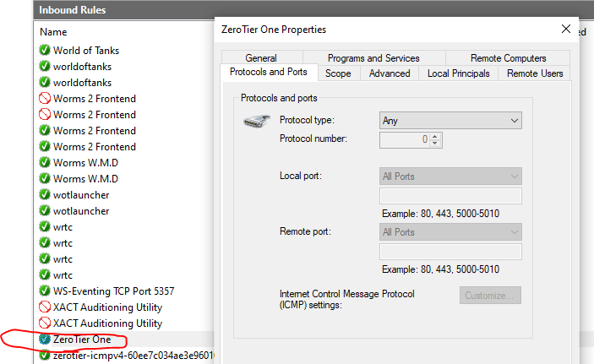The height and width of the screenshot is (364, 594).
Task: Go to the Remote Users tab
Action: coord(535,73)
